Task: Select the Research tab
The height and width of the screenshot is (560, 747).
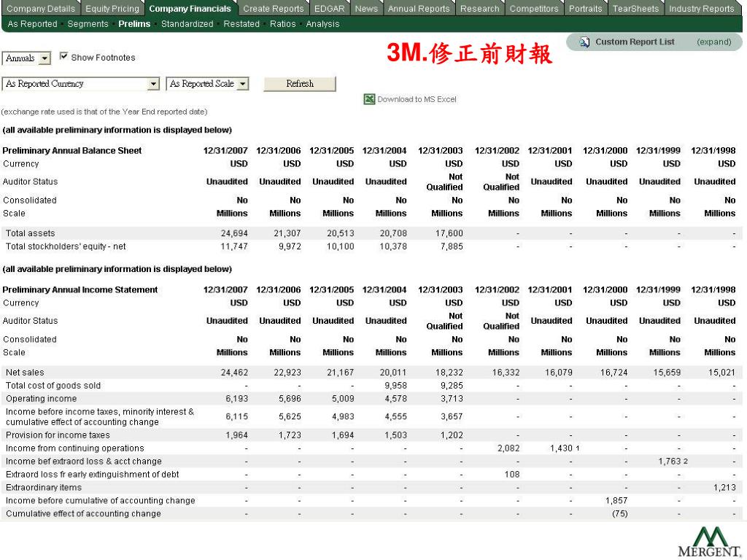Action: tap(480, 9)
